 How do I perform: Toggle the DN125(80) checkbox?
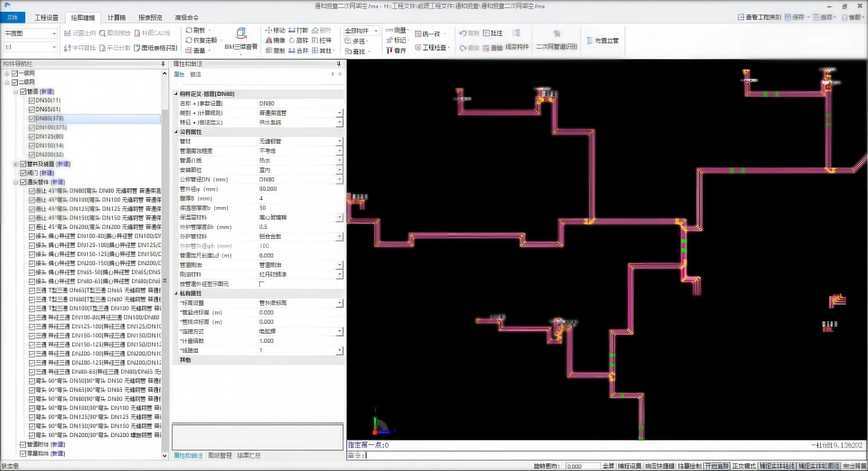(x=32, y=137)
